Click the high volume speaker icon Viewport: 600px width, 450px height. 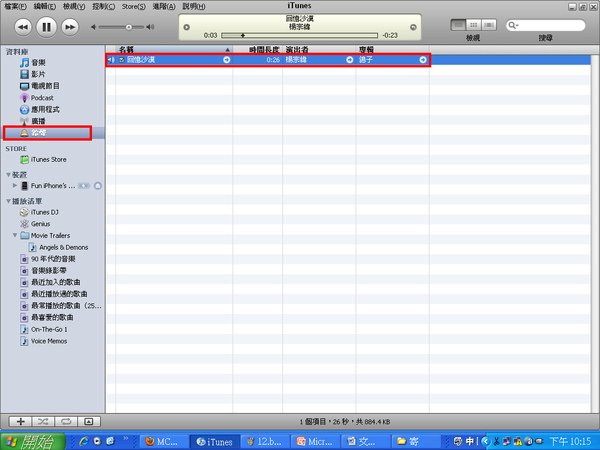point(150,27)
